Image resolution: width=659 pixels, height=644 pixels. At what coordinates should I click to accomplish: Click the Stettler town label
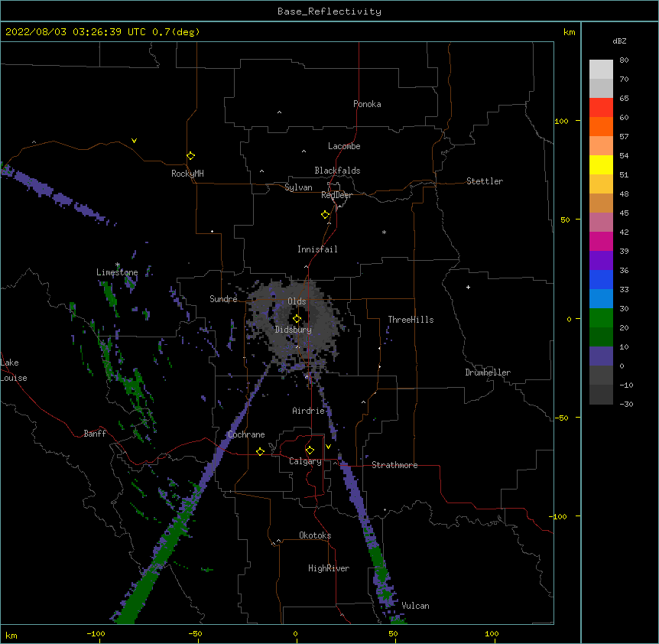[485, 181]
